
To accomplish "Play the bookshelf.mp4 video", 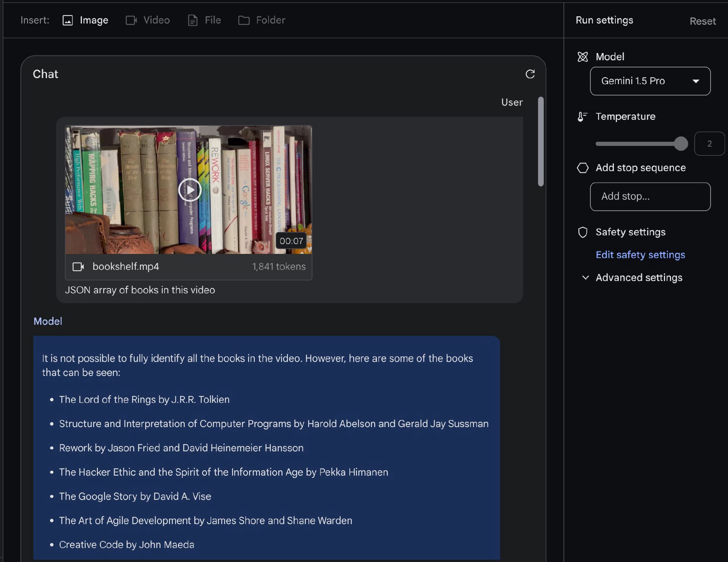I will [190, 190].
